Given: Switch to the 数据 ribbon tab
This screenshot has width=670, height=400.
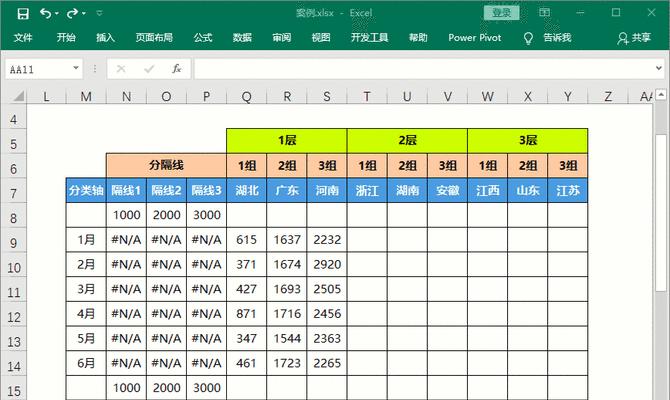Looking at the screenshot, I should pyautogui.click(x=242, y=38).
